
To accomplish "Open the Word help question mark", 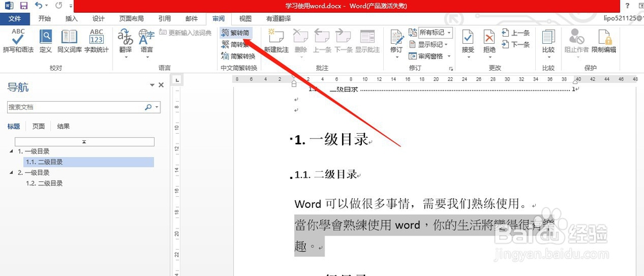I will pyautogui.click(x=627, y=6).
